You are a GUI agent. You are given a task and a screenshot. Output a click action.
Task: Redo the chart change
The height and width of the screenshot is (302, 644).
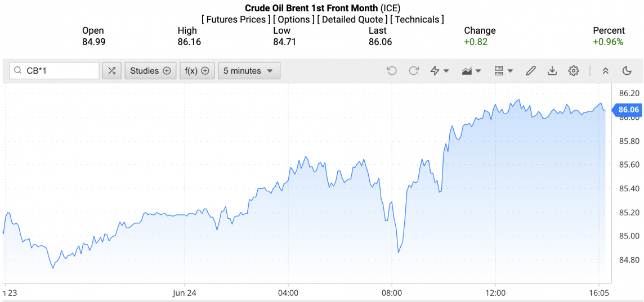(x=414, y=71)
